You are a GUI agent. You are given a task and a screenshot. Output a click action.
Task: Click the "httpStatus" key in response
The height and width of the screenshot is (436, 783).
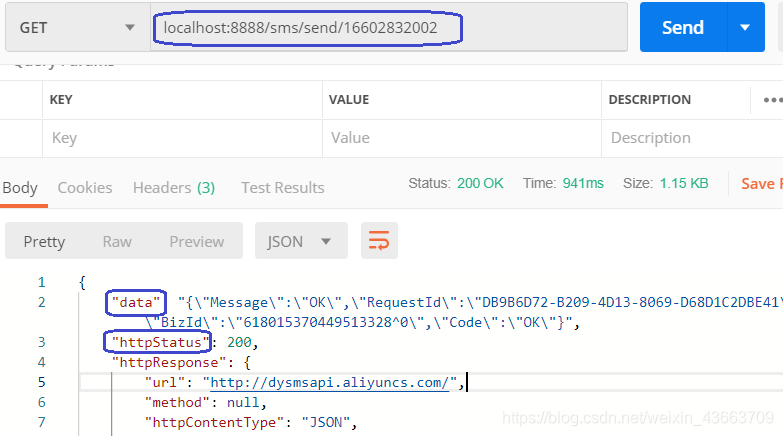pos(160,343)
